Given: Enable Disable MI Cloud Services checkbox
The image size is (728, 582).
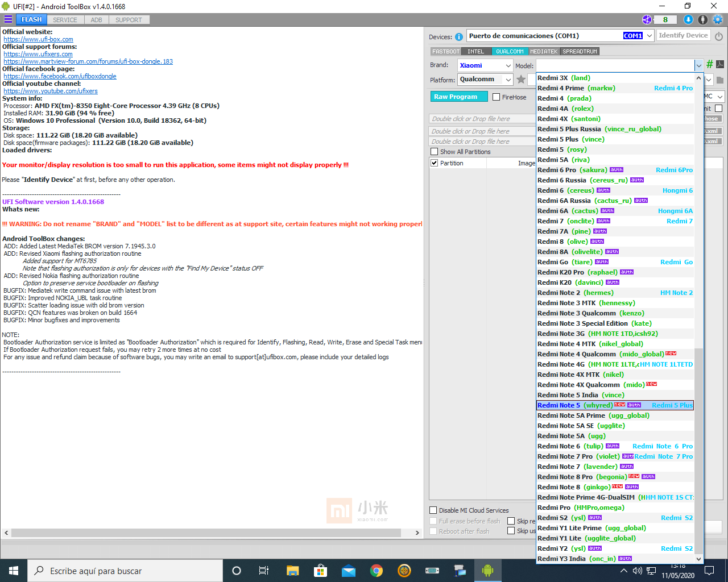Looking at the screenshot, I should (x=433, y=510).
